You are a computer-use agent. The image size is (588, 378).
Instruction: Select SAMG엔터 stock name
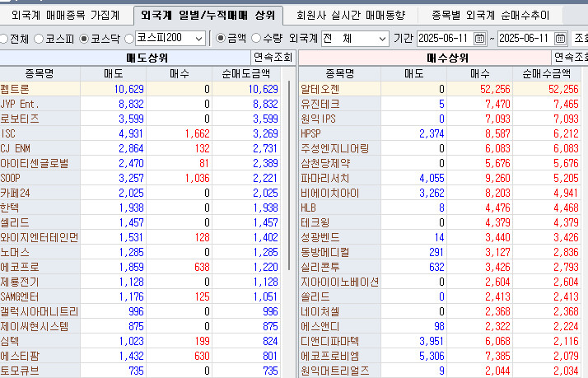pos(20,296)
